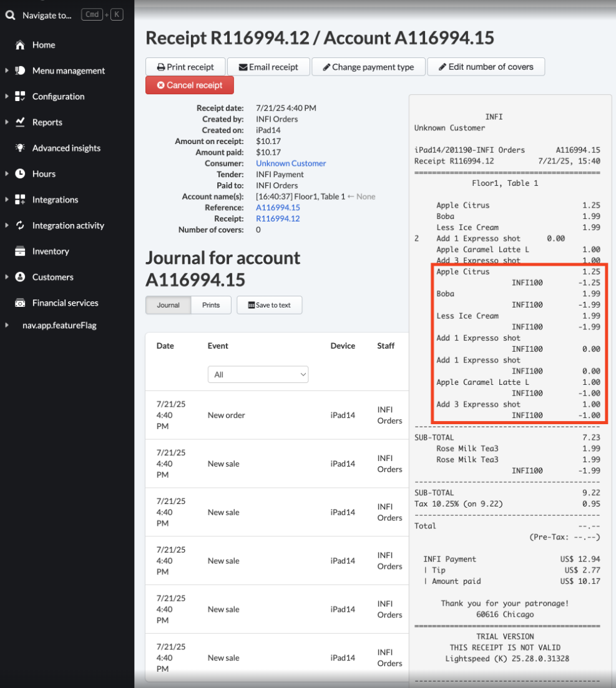Click the Inventory icon in sidebar
Viewport: 616px width, 688px height.
click(x=20, y=251)
